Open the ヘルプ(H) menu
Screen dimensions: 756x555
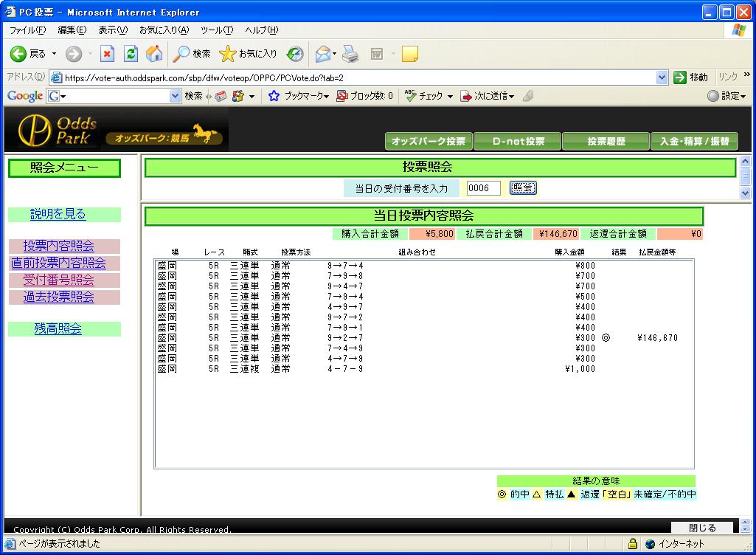261,30
